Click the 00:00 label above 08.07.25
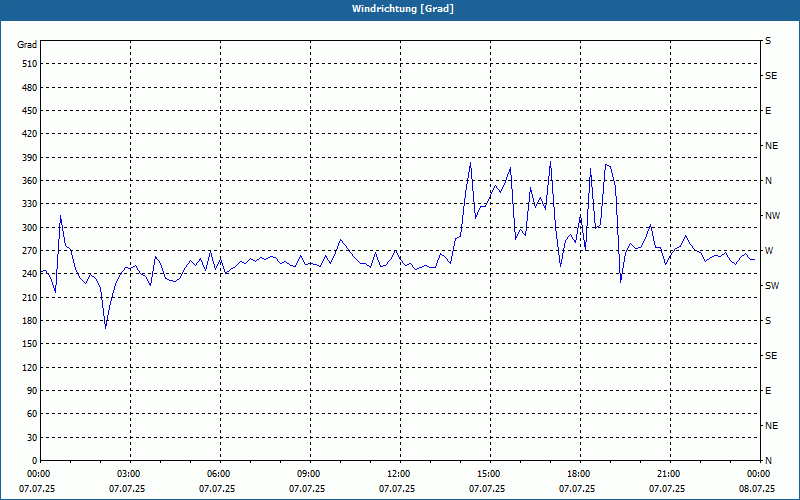Viewport: 800px width, 500px height. click(759, 474)
